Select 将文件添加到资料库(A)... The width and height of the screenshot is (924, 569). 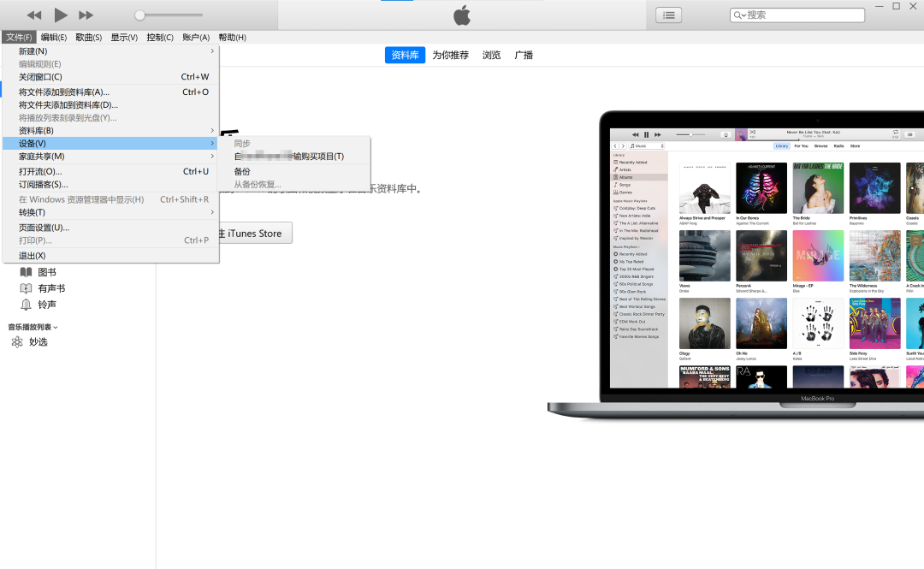coord(110,92)
